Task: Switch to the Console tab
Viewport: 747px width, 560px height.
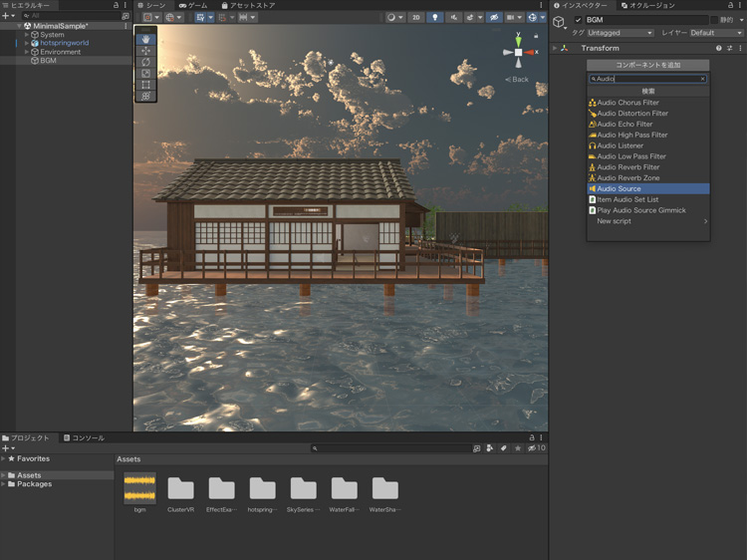Action: tap(84, 437)
